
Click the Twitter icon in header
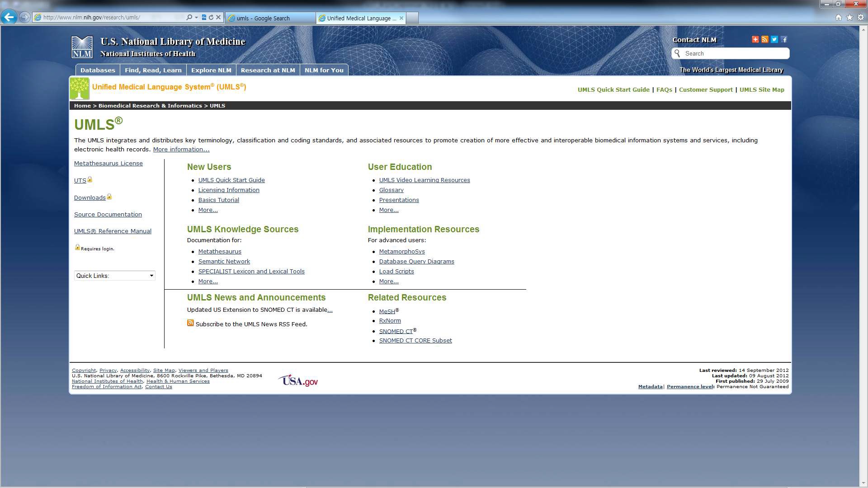(774, 39)
